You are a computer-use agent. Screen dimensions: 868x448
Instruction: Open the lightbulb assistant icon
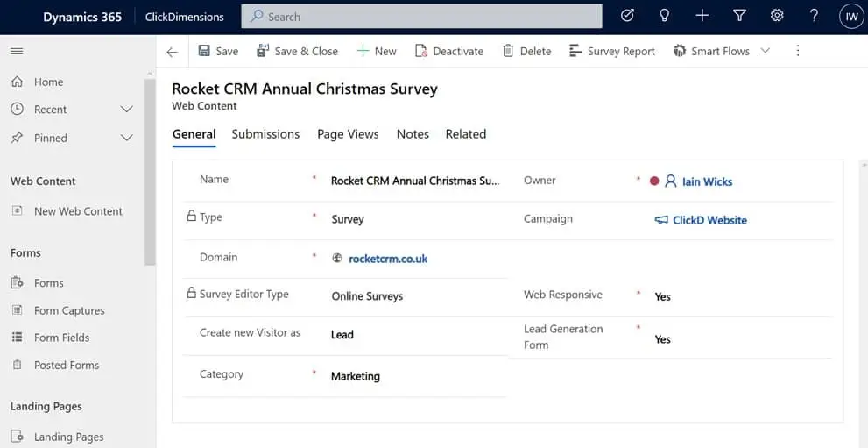point(664,16)
